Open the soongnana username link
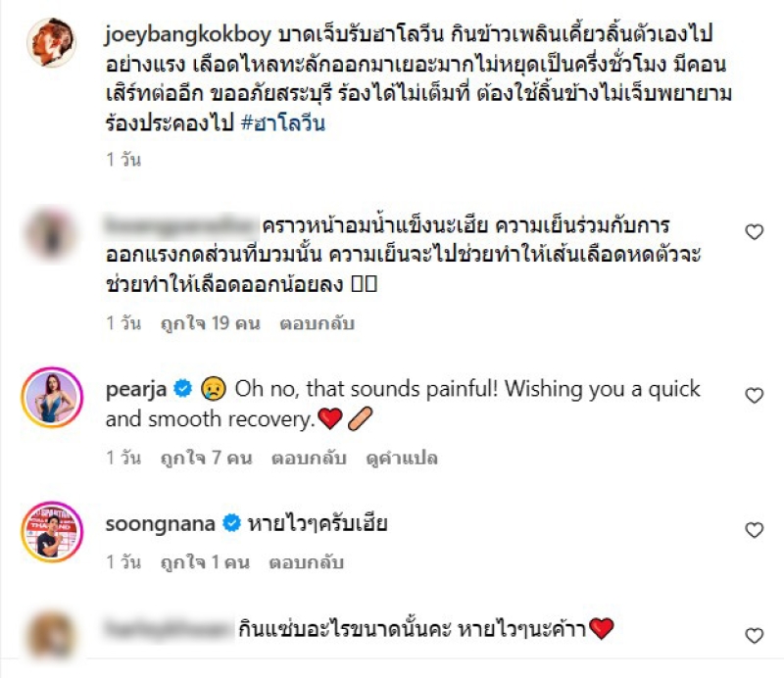Viewport: 784px width, 678px height. pyautogui.click(x=161, y=524)
